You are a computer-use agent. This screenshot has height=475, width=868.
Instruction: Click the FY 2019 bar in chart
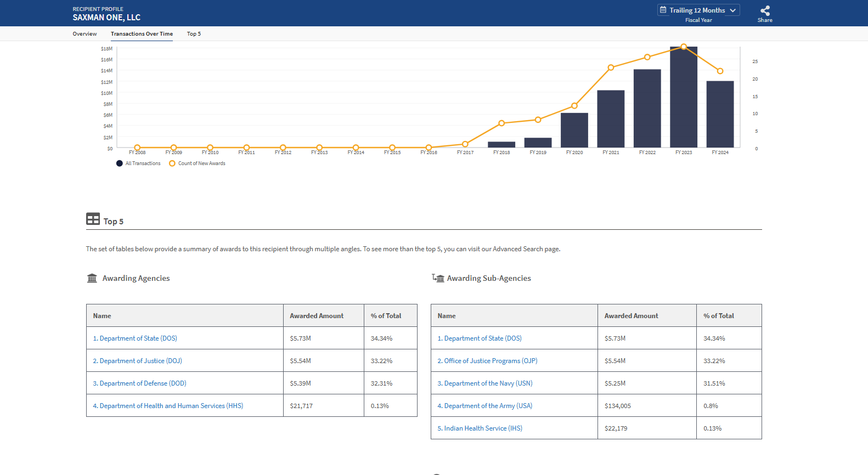(538, 143)
